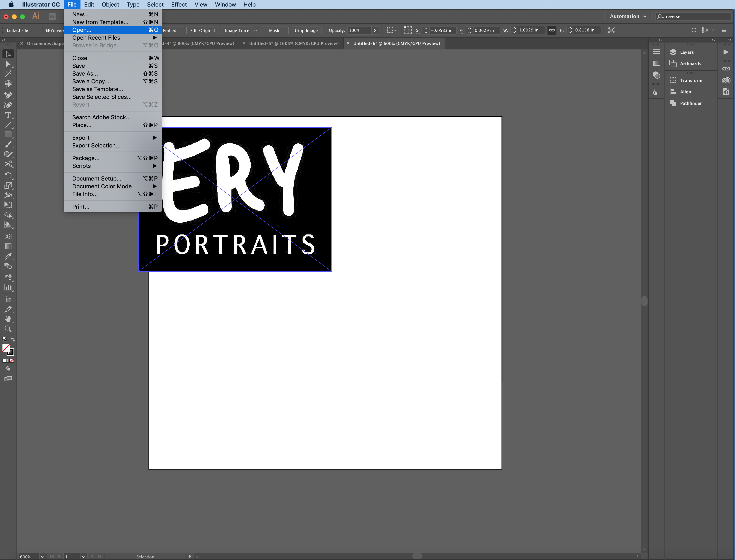This screenshot has height=560, width=735.
Task: Click the vertical scrollbar thumb
Action: (644, 301)
